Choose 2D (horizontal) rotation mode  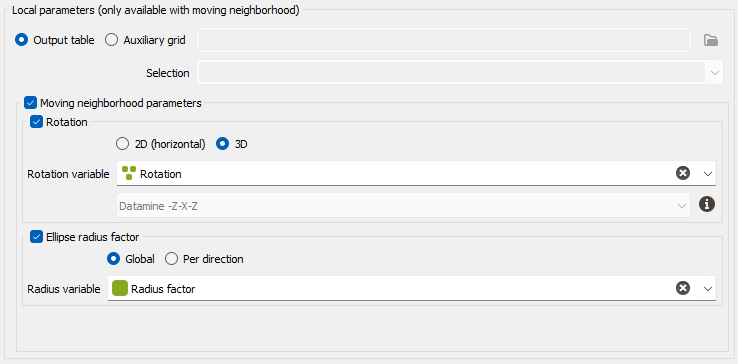click(x=122, y=144)
